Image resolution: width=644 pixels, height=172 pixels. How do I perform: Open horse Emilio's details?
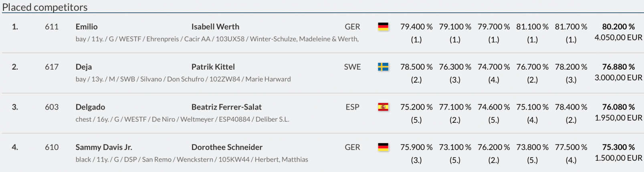(x=87, y=27)
